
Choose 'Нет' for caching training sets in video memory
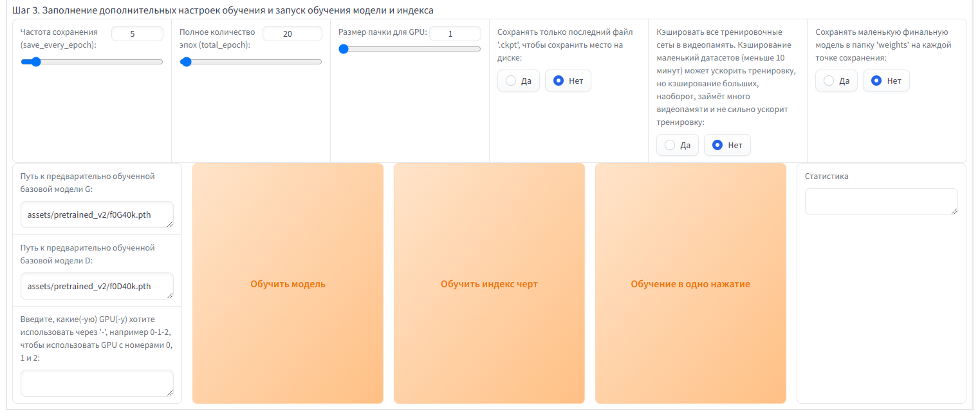click(727, 145)
